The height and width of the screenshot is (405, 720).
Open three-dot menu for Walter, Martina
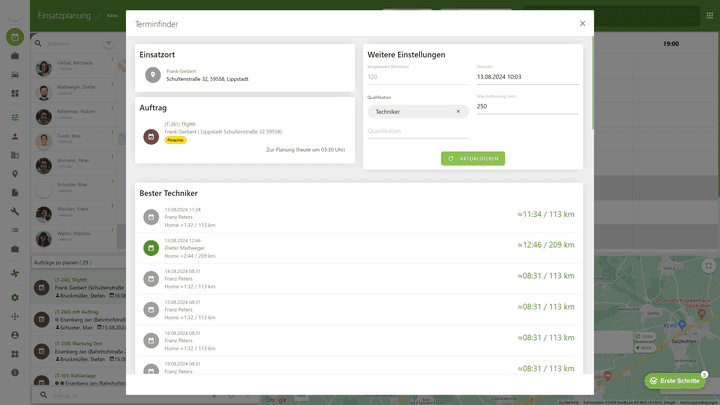112,231
